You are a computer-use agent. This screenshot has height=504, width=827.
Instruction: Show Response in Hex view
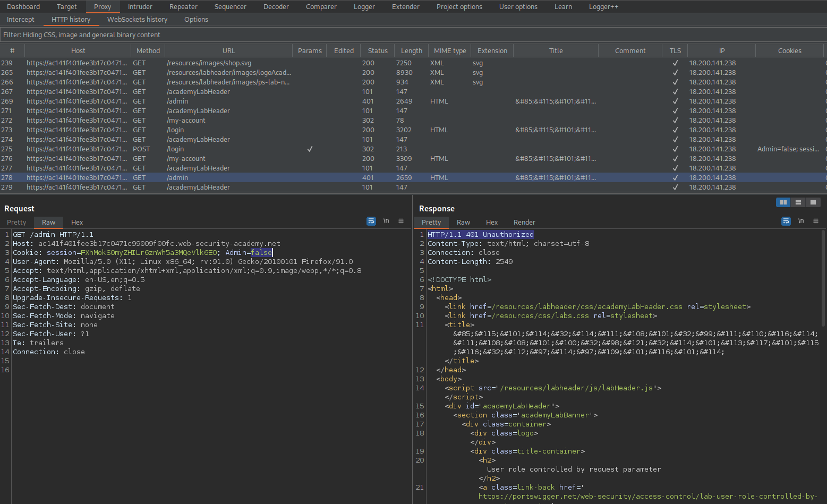[x=492, y=222]
